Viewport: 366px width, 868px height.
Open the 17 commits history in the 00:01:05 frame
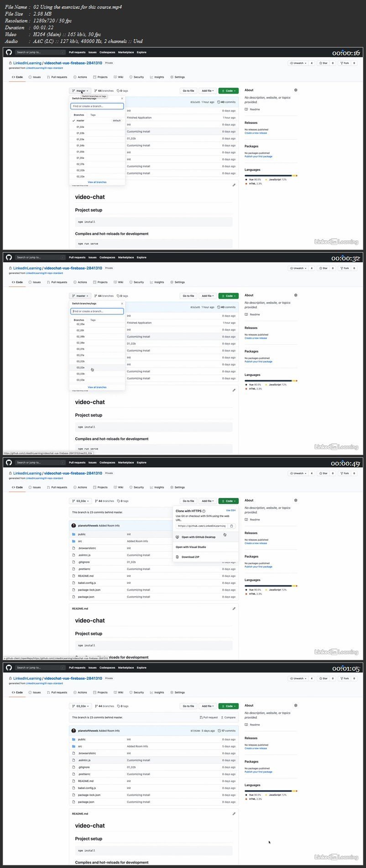click(x=227, y=731)
